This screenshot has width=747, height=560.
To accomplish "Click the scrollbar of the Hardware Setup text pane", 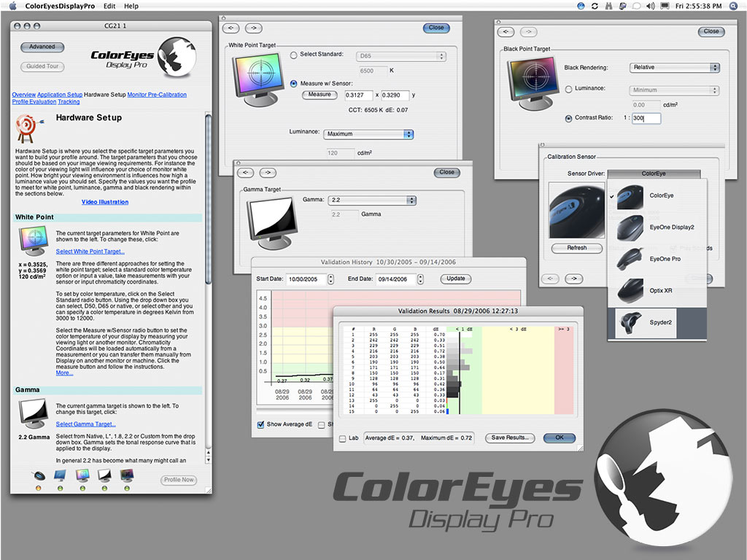I will coord(208,287).
